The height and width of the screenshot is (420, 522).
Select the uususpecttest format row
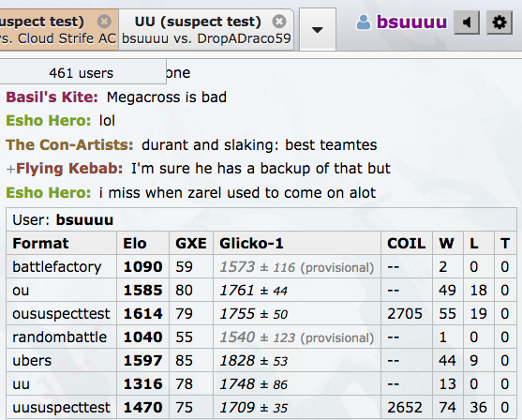click(261, 407)
